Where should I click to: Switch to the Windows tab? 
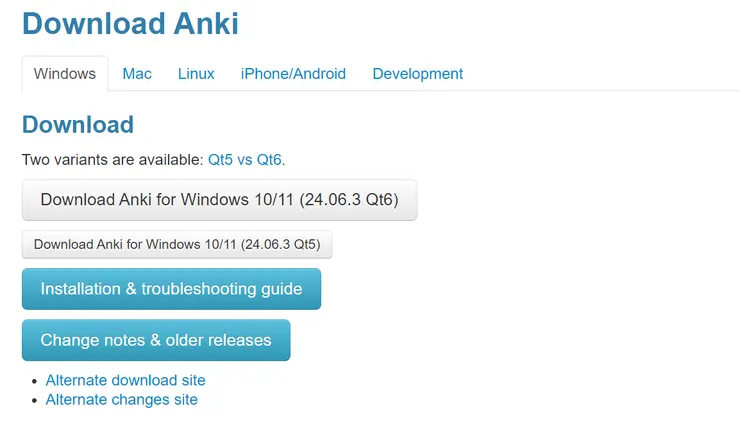[65, 74]
